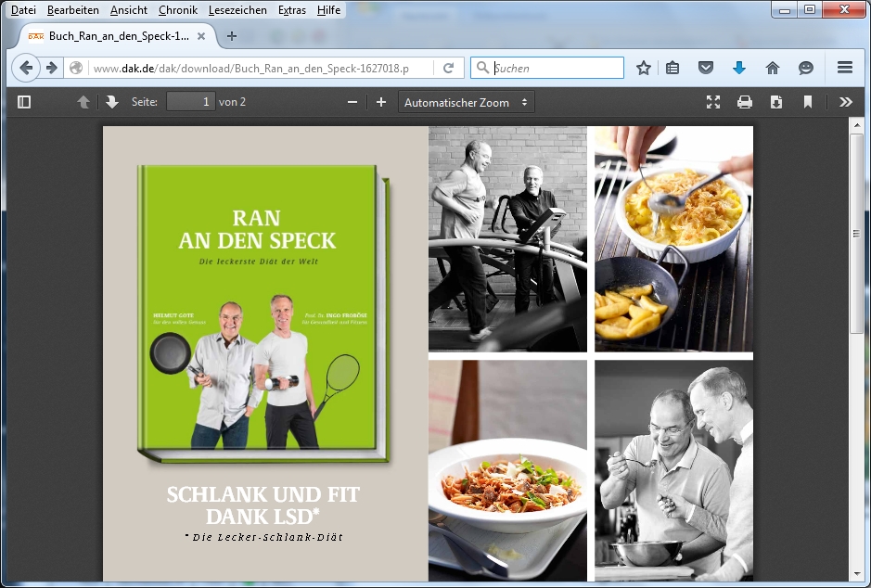Reload the current page
Screen dimensions: 871x588
pos(448,68)
